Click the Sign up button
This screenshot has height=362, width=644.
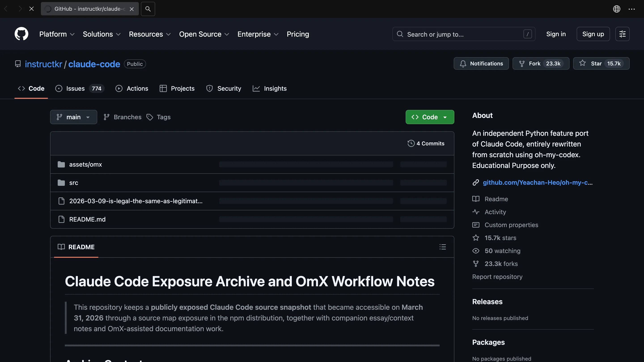593,34
